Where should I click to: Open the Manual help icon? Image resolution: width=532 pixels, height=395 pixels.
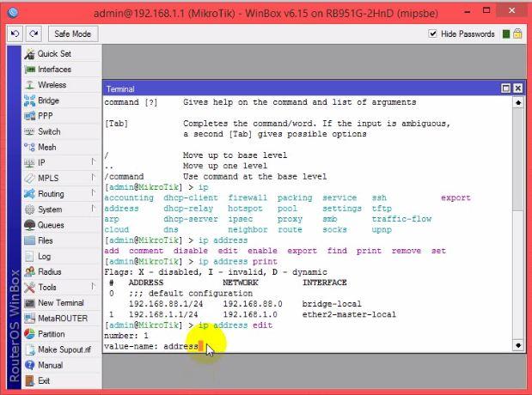[x=29, y=365]
